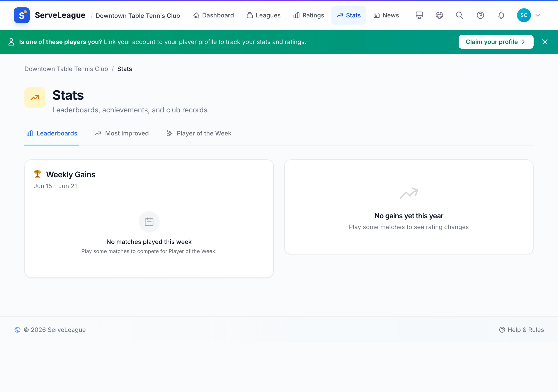
Task: Open the display monitor icon in header
Action: pyautogui.click(x=419, y=15)
